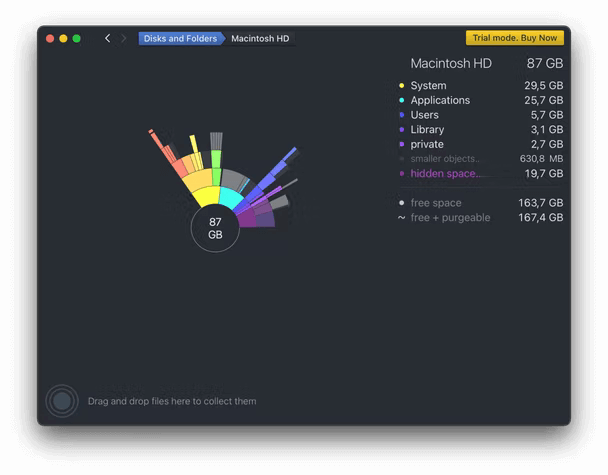Click the collector drop zone circle
The height and width of the screenshot is (475, 608).
tap(62, 401)
